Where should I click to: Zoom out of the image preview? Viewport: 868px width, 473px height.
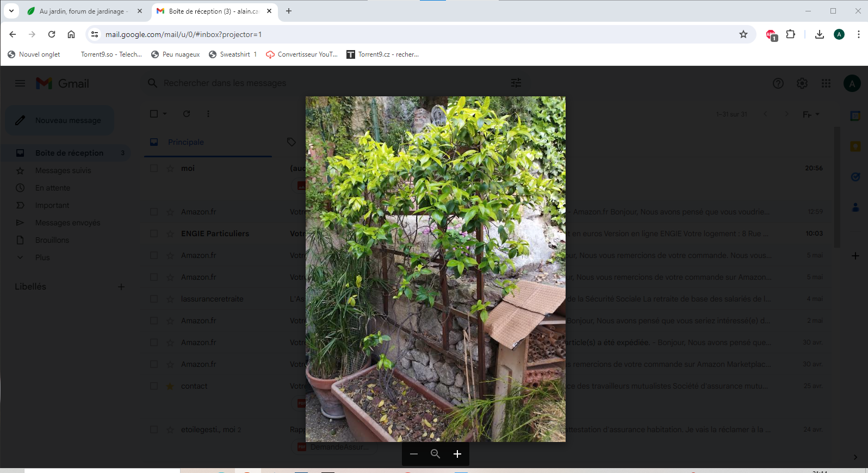[x=414, y=454]
